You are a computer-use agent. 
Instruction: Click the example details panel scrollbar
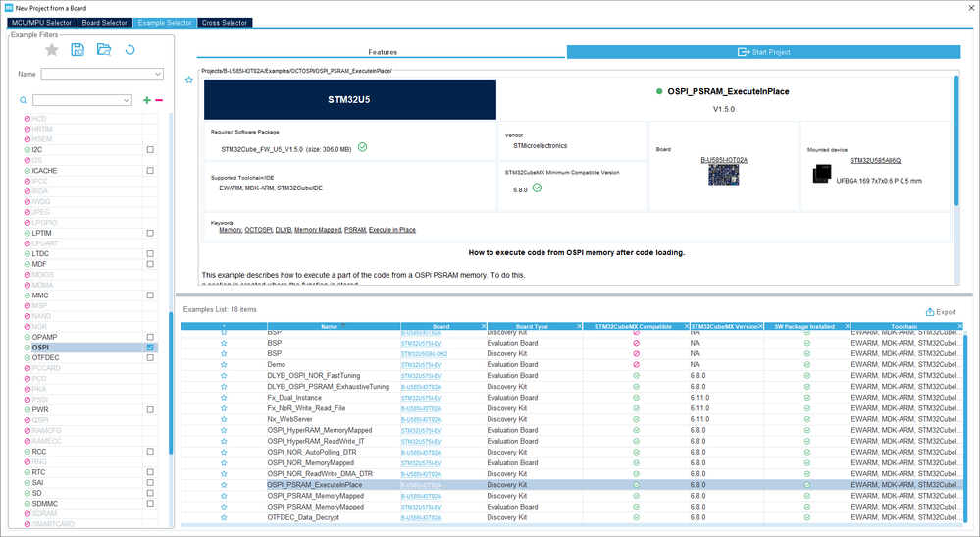point(956,140)
